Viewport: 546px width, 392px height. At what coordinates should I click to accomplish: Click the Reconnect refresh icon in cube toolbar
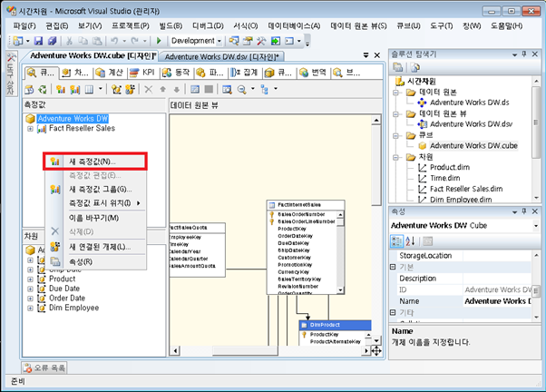43,90
